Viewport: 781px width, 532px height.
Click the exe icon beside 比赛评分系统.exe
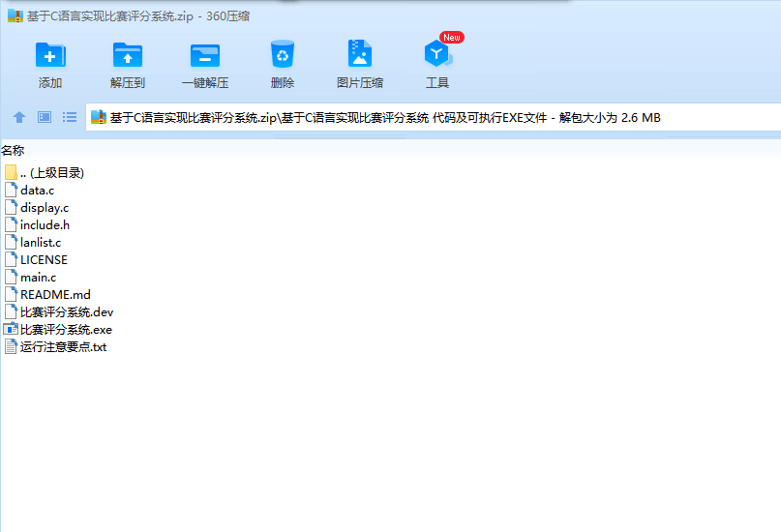pyautogui.click(x=11, y=329)
